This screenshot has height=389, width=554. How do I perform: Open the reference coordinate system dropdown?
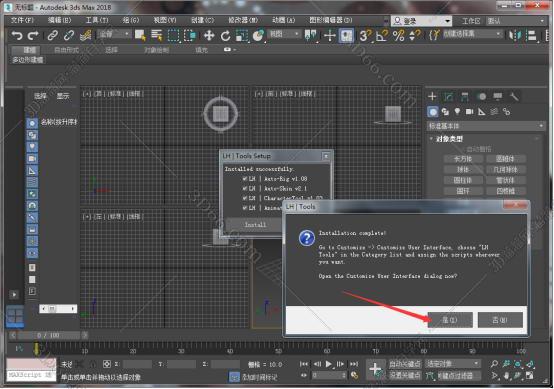pos(284,34)
